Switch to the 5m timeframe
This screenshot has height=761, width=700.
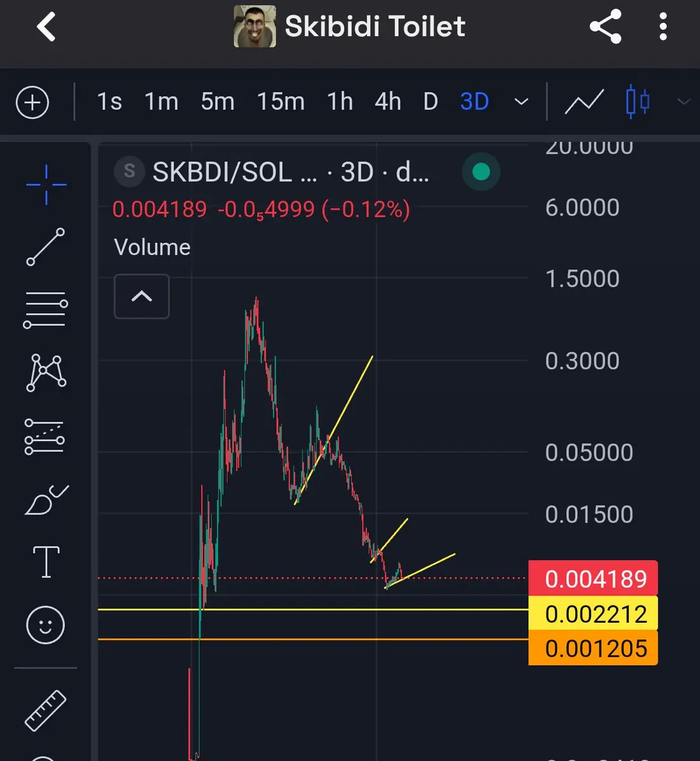pyautogui.click(x=217, y=101)
